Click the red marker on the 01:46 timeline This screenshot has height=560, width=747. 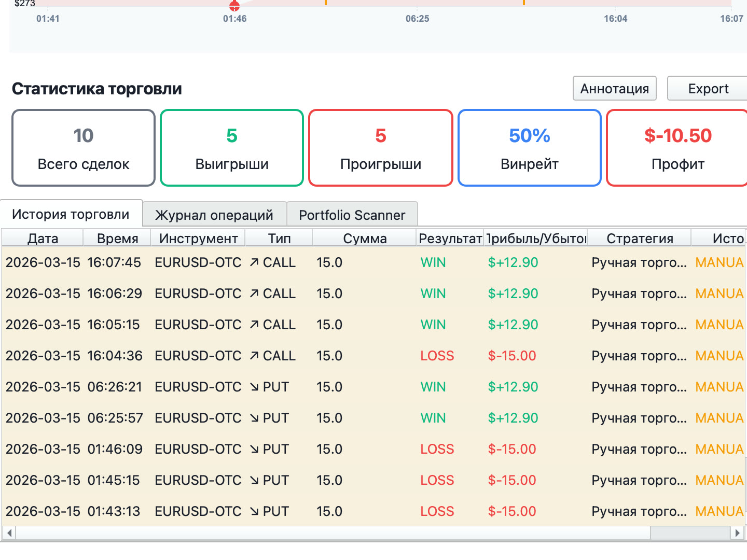point(234,6)
